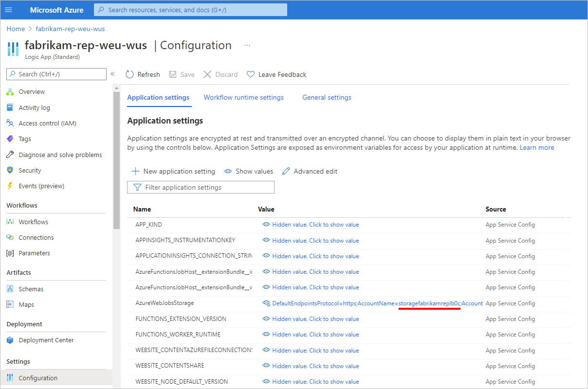The image size is (588, 389).
Task: Open the Connections panel
Action: pyautogui.click(x=36, y=237)
